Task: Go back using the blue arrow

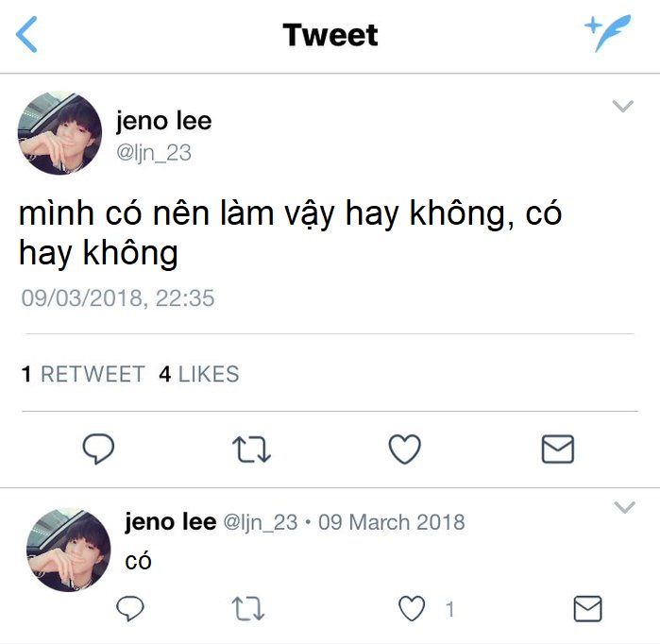Action: coord(26,35)
